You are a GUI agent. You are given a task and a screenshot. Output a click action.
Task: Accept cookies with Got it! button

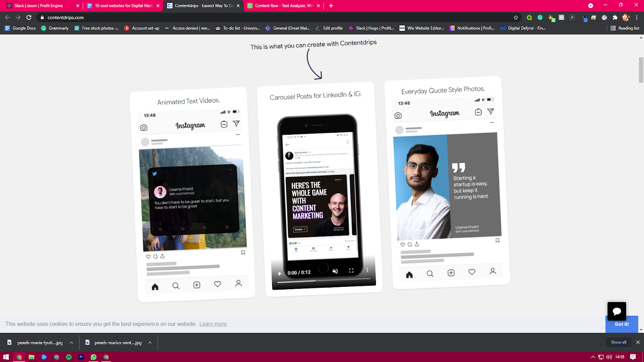pyautogui.click(x=621, y=324)
